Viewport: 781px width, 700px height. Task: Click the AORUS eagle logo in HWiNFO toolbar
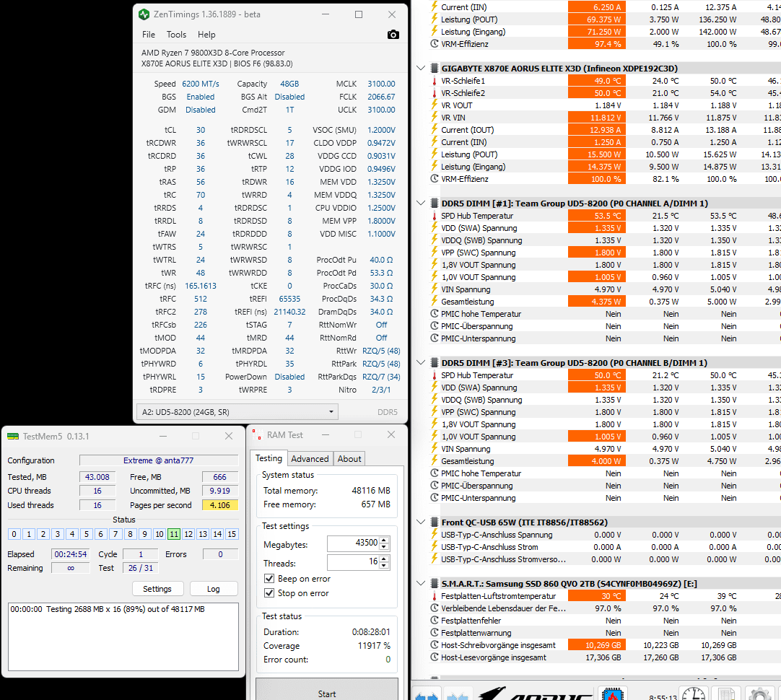point(536,694)
